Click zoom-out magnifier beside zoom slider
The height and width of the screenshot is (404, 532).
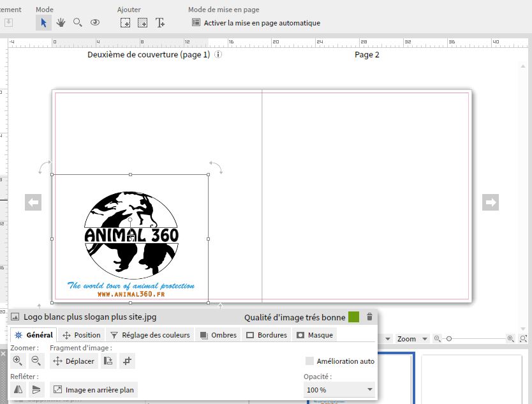tap(438, 338)
